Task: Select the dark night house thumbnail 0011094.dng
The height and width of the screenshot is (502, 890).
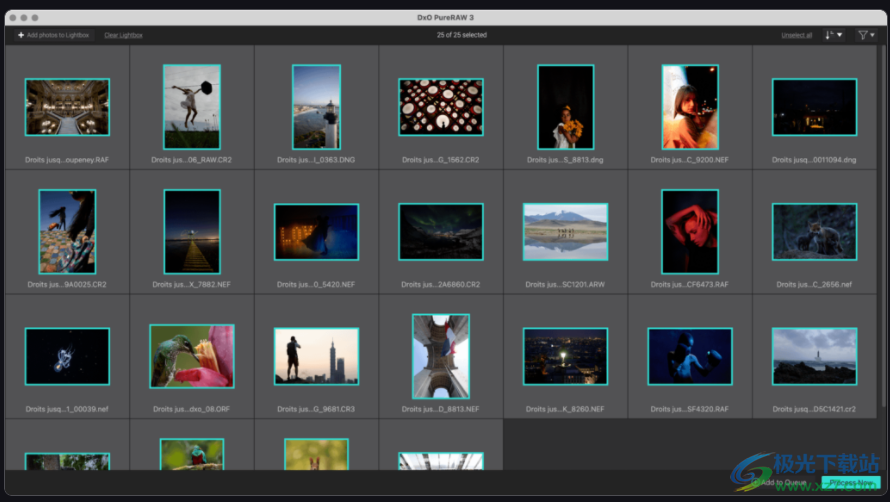Action: [x=815, y=107]
